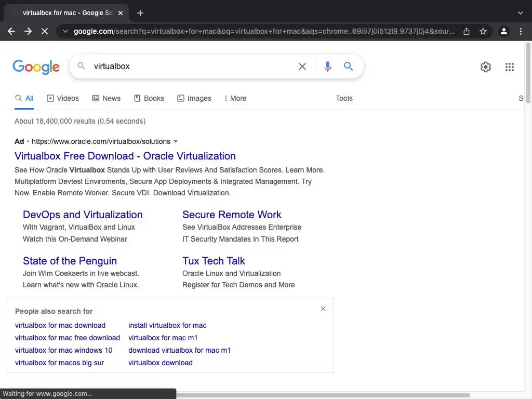The height and width of the screenshot is (399, 532).
Task: Open Tux Tech Talk sitelink
Action: 214,261
